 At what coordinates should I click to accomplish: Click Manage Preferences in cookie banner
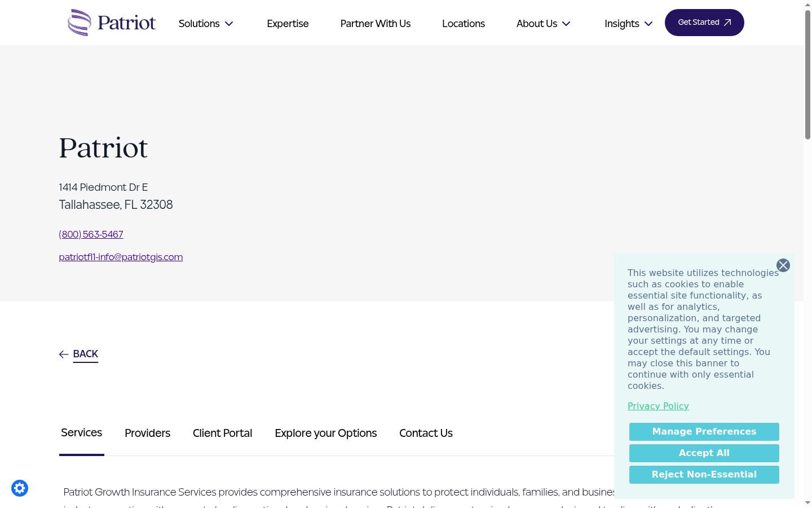click(704, 432)
